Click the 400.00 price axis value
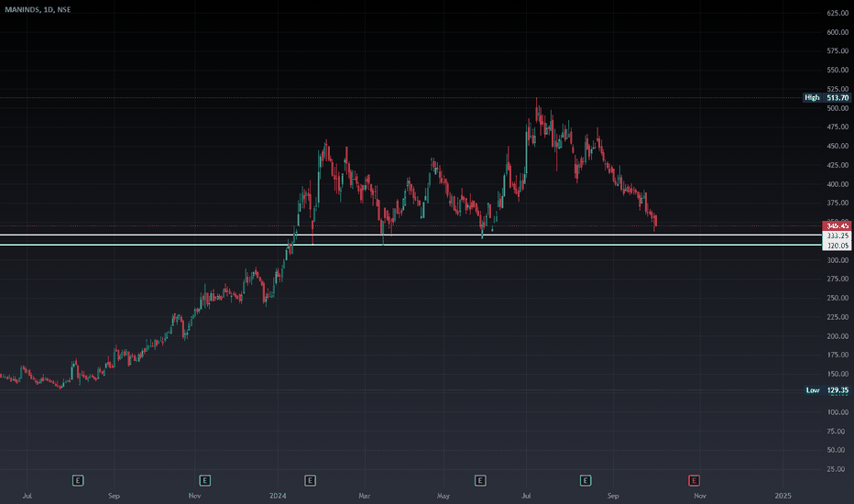The image size is (854, 504). point(838,183)
